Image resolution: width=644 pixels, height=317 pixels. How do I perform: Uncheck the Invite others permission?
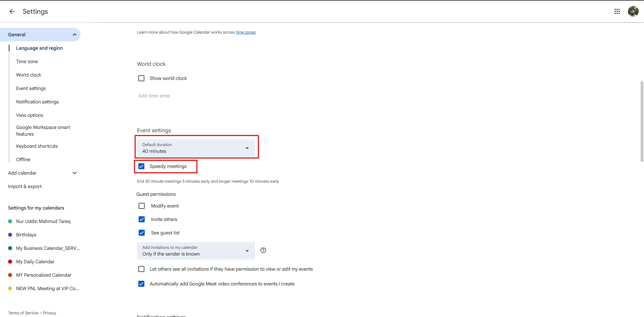pyautogui.click(x=142, y=219)
